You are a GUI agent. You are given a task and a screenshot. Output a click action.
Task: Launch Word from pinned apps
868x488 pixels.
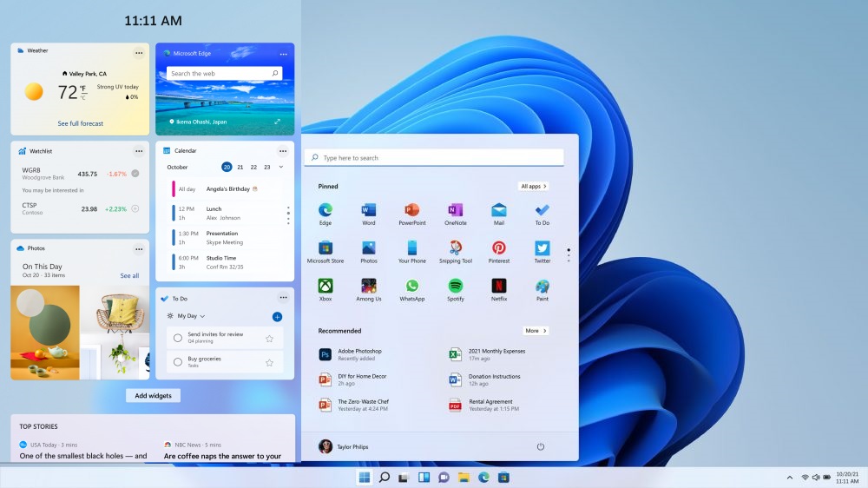(369, 214)
